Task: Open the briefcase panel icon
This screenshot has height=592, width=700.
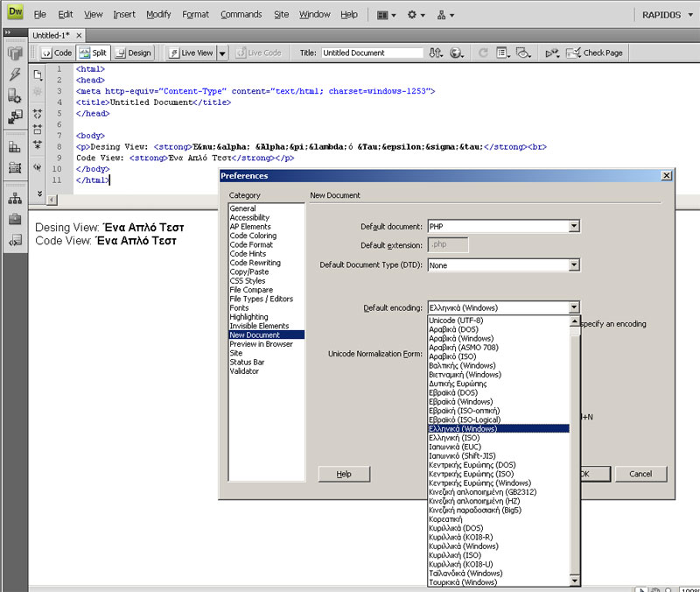Action: [x=15, y=219]
